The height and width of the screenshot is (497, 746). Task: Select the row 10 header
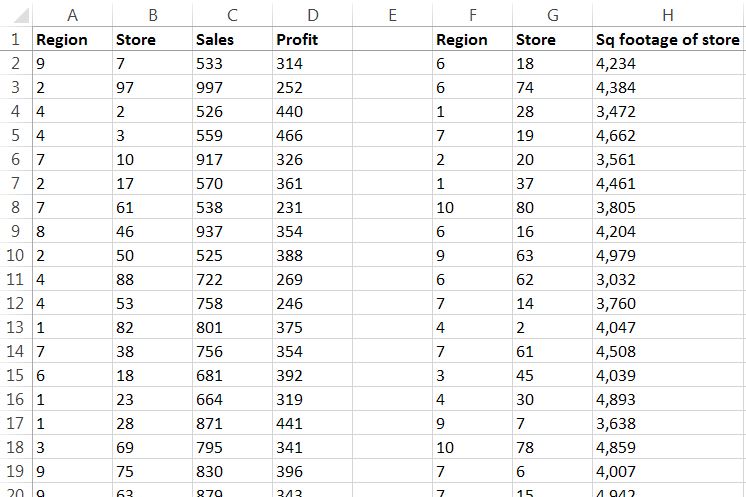click(15, 255)
